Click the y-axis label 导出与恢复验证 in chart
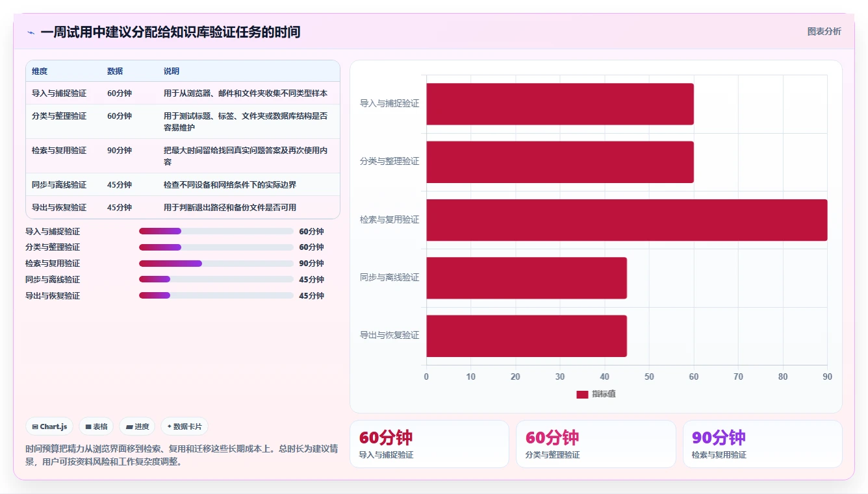The height and width of the screenshot is (494, 868). [x=390, y=336]
